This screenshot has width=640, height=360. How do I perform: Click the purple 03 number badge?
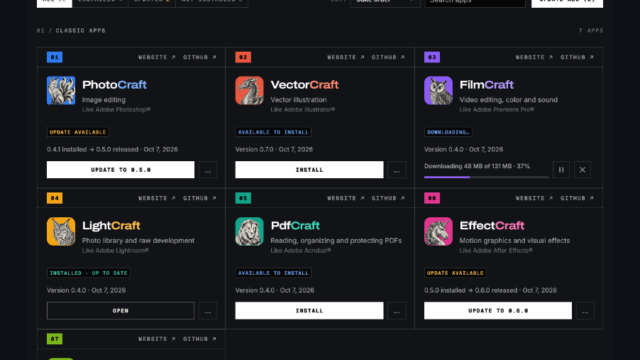[x=432, y=57]
